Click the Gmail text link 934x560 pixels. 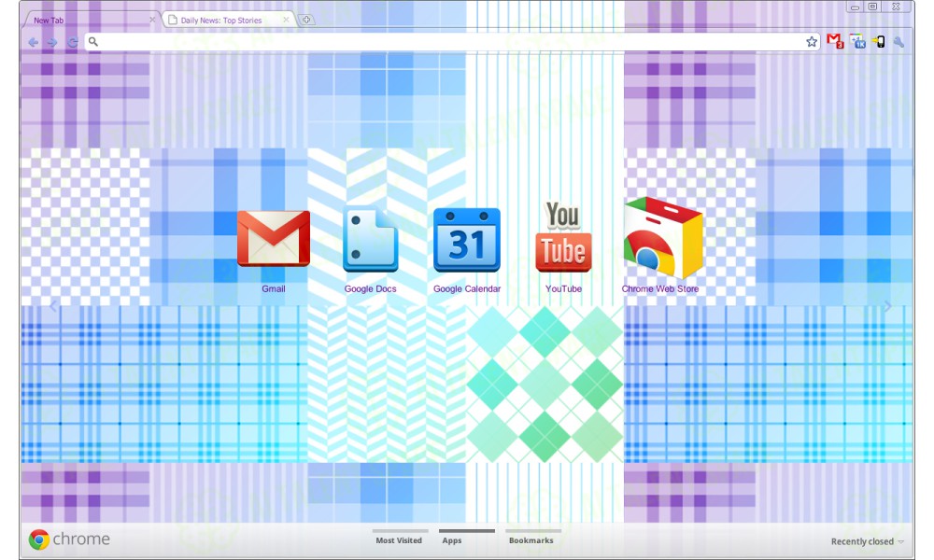pyautogui.click(x=274, y=288)
